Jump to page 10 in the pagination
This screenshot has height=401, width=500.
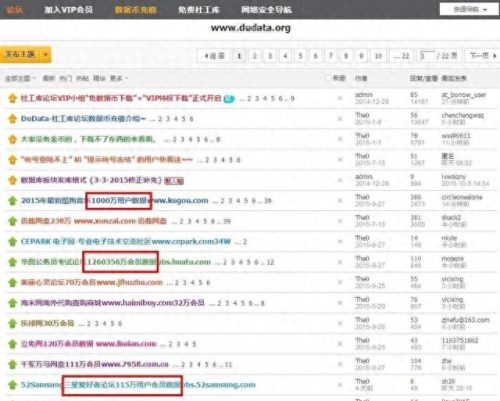(x=378, y=56)
